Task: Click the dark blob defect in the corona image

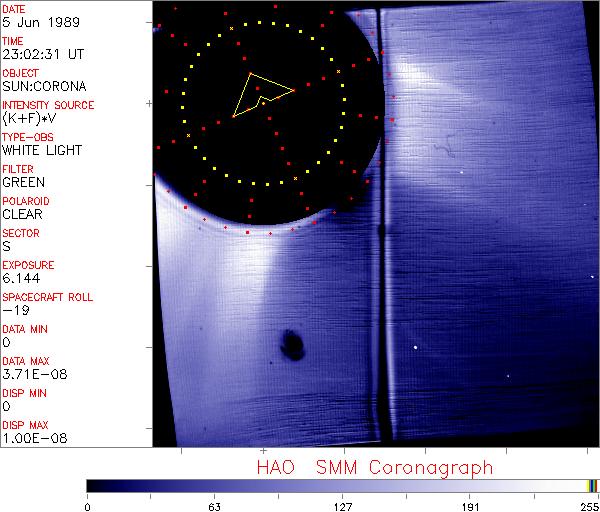Action: (x=292, y=345)
